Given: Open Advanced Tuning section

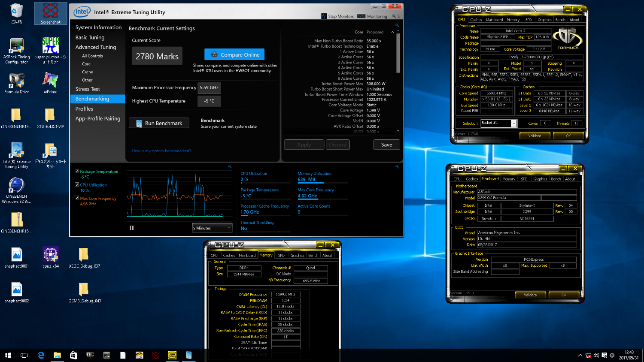Looking at the screenshot, I should pos(96,47).
